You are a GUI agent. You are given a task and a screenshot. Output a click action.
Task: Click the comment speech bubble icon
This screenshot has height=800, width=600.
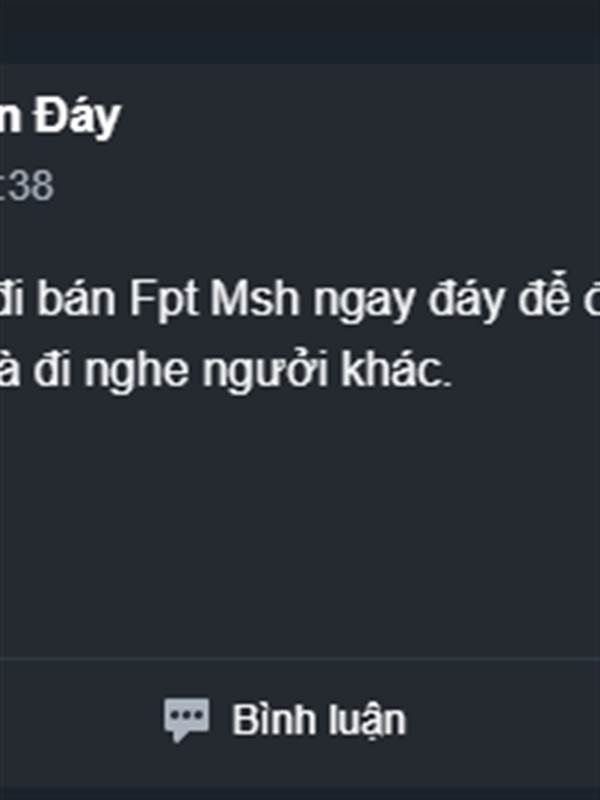pyautogui.click(x=186, y=720)
